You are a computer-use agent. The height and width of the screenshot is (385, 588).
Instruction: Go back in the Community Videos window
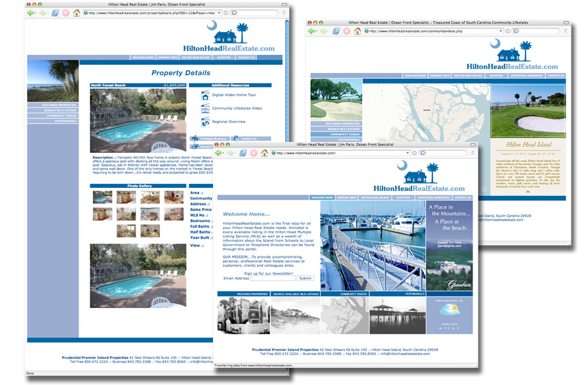312,31
